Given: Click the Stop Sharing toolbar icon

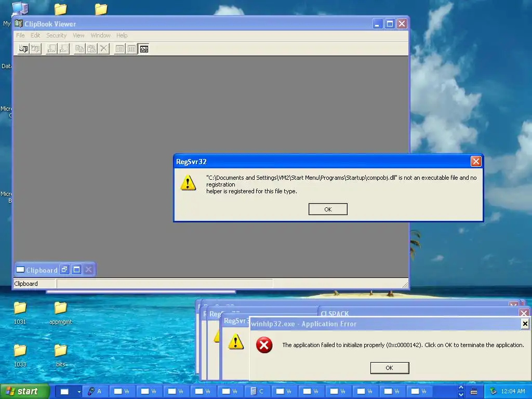Looking at the screenshot, I should [63, 49].
